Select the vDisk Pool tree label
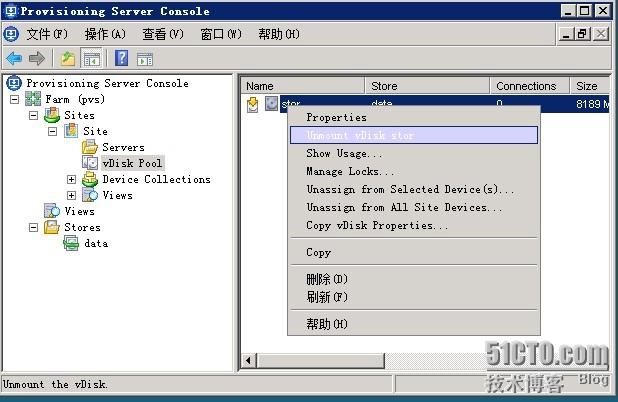Image resolution: width=618 pixels, height=402 pixels. (x=132, y=163)
